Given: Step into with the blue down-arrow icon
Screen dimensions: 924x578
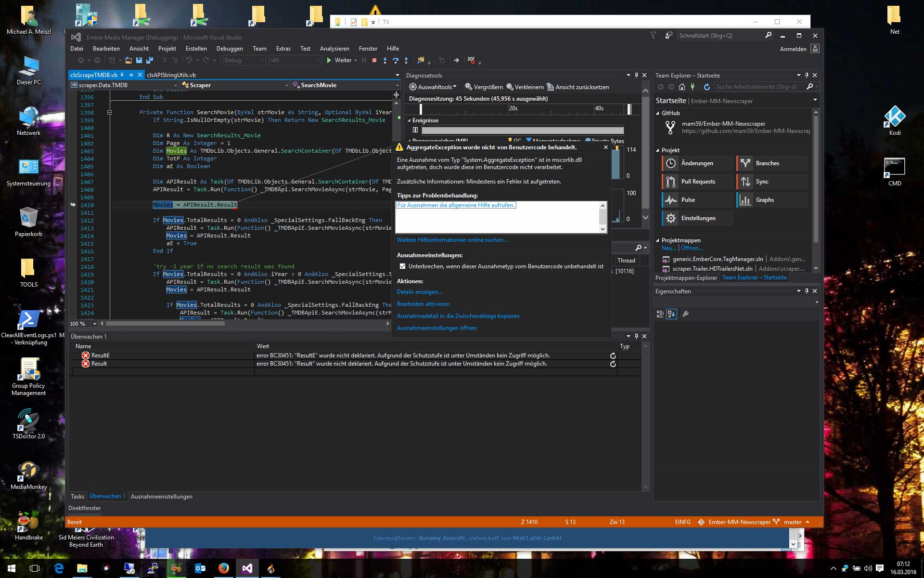Looking at the screenshot, I should click(385, 60).
